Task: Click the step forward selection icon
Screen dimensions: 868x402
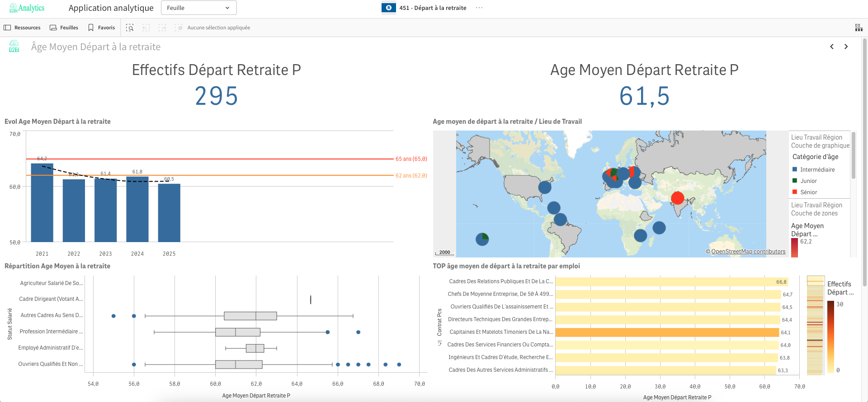Action: [162, 28]
